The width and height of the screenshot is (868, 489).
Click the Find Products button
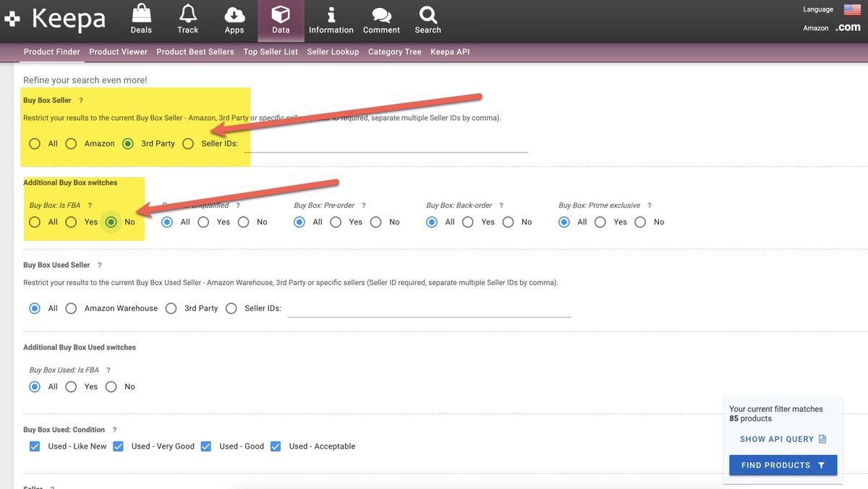coord(783,465)
